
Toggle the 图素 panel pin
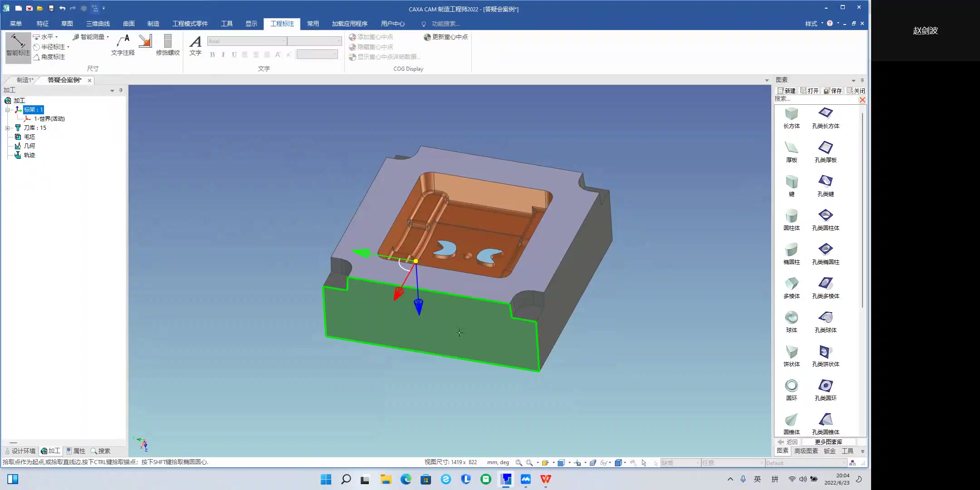(862, 80)
